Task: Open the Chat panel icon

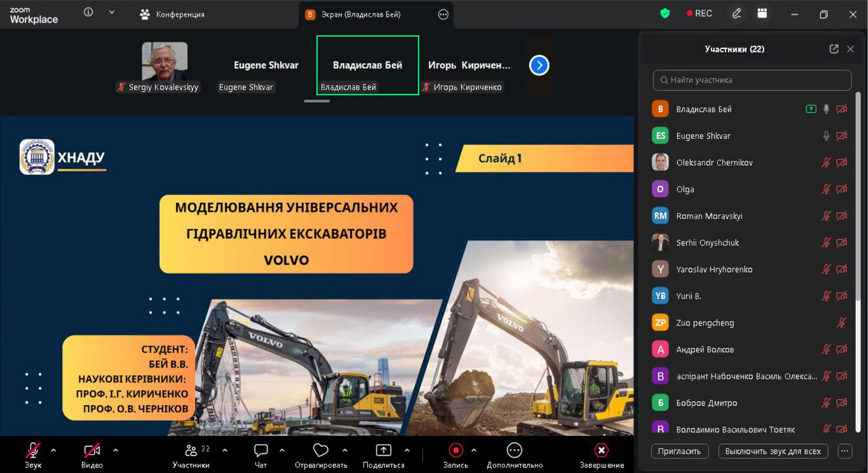Action: click(261, 450)
